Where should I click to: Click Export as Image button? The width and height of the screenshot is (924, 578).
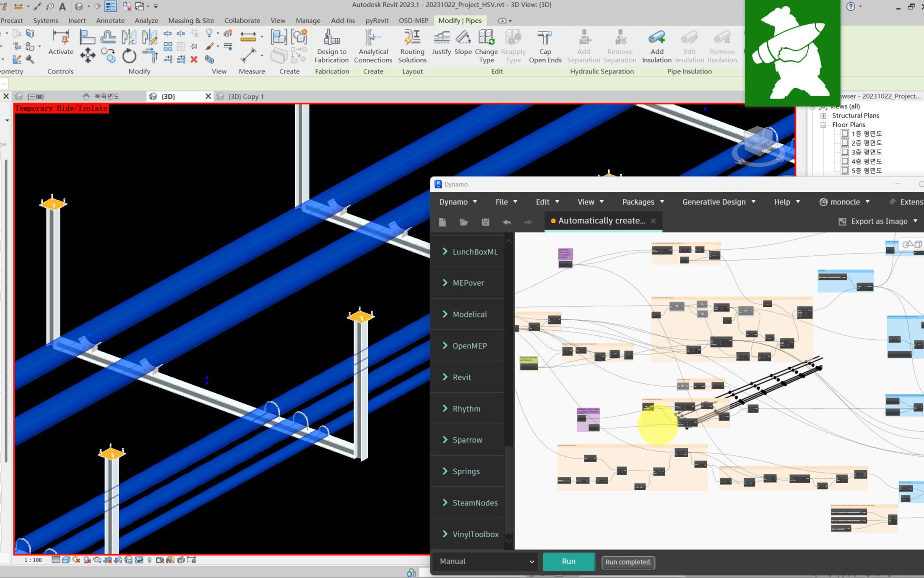(878, 221)
